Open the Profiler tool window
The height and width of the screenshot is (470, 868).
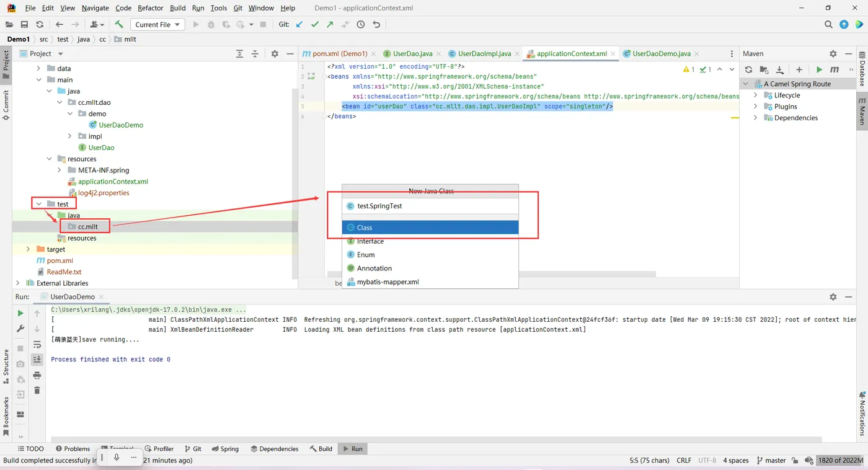[159, 448]
